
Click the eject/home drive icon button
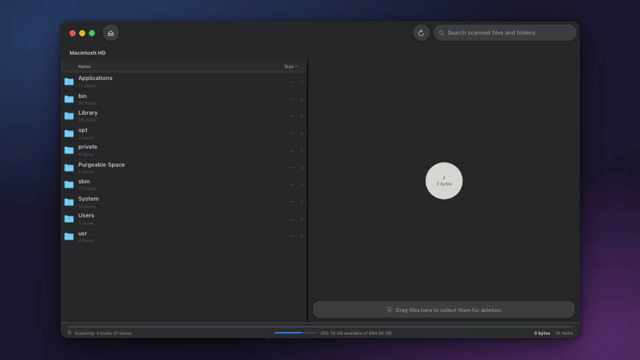[x=111, y=33]
